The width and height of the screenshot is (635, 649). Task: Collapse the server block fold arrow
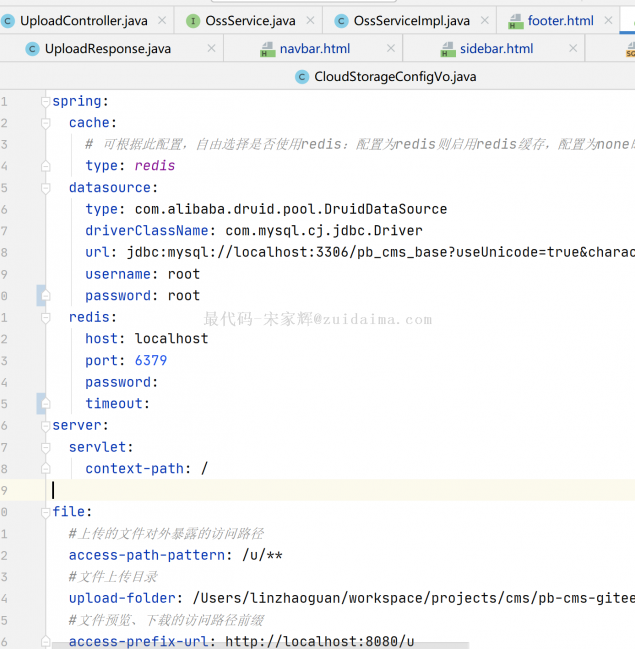tap(44, 425)
